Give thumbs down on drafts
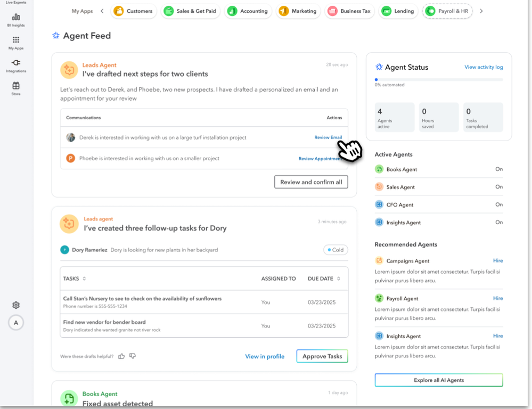This screenshot has width=532, height=409. (x=133, y=356)
